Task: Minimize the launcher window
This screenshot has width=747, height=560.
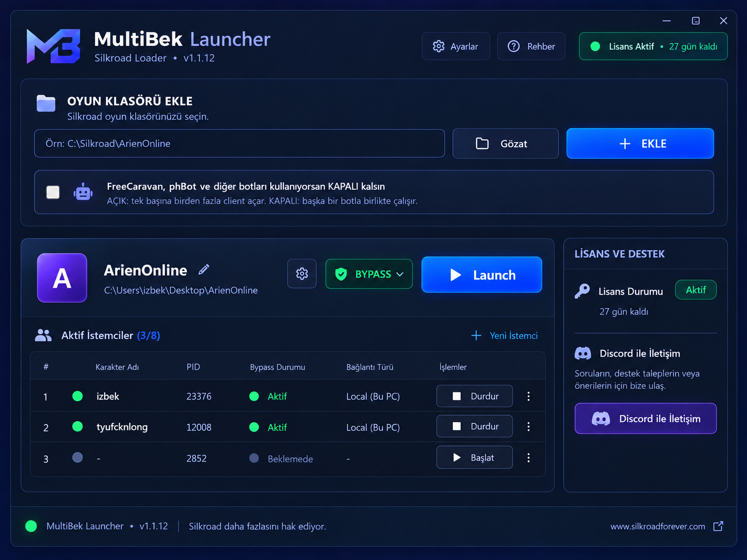Action: tap(667, 21)
